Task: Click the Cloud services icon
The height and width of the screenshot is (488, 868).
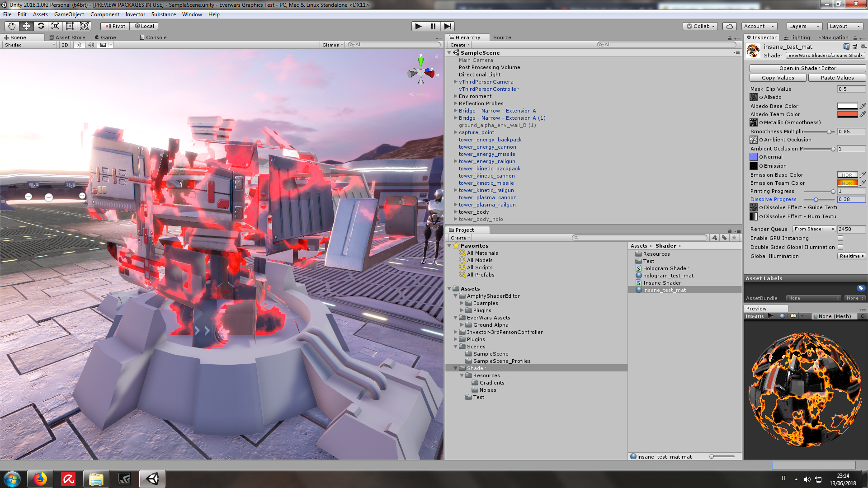Action: tap(729, 26)
